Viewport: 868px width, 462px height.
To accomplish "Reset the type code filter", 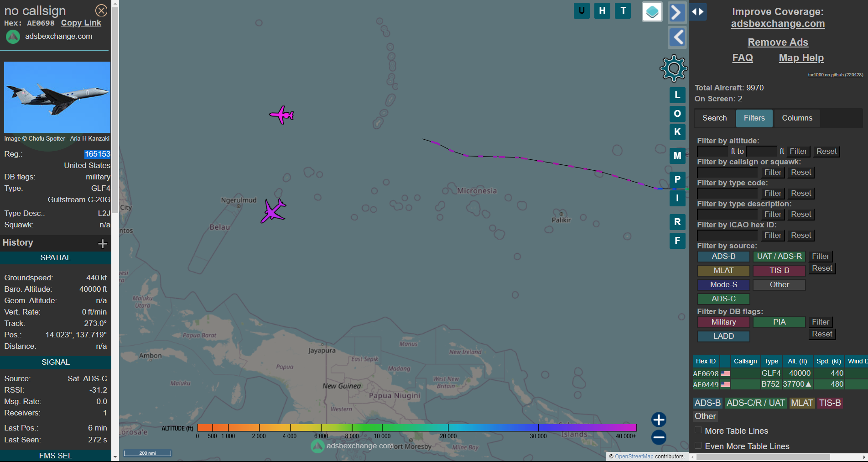I will pyautogui.click(x=801, y=193).
